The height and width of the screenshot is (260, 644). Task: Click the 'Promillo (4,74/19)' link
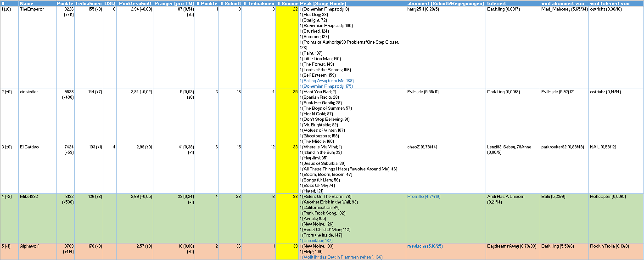click(424, 197)
